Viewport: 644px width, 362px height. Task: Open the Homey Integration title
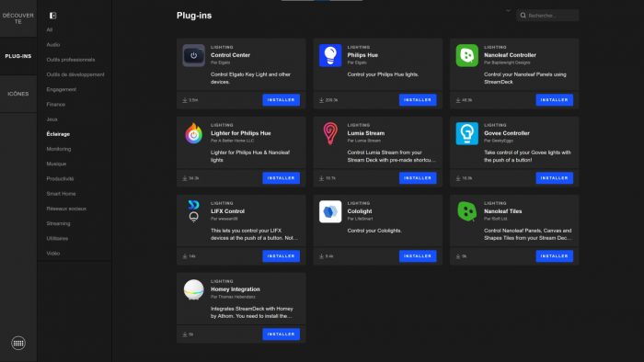(x=236, y=289)
